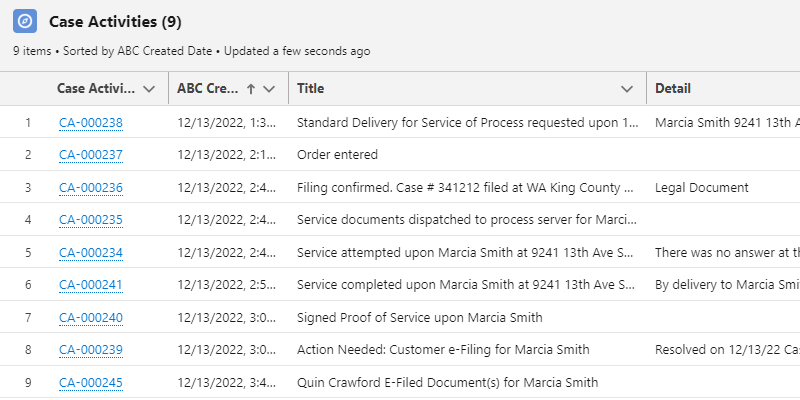
Task: Open case activity link CA-000237
Action: point(91,155)
